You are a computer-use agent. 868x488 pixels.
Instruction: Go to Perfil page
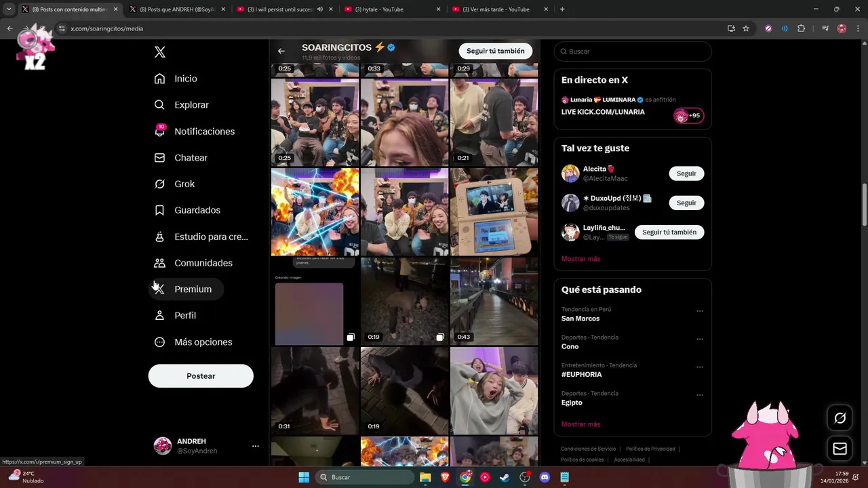click(175, 315)
